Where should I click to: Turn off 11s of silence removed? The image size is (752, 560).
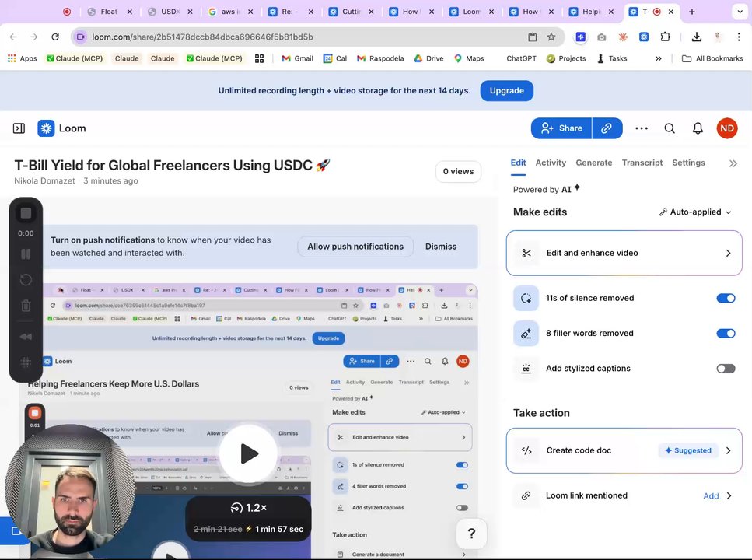coord(726,298)
